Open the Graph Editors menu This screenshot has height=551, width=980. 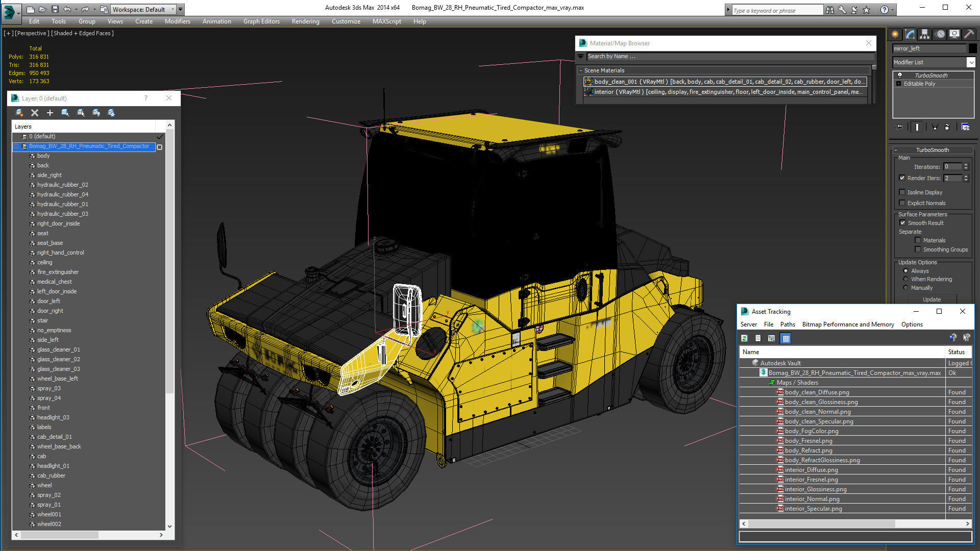pos(261,21)
